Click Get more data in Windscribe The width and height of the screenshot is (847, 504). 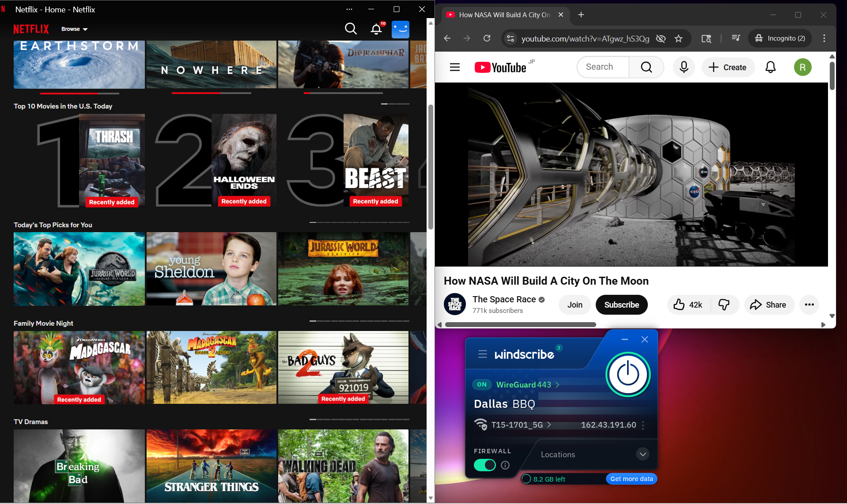pyautogui.click(x=631, y=479)
